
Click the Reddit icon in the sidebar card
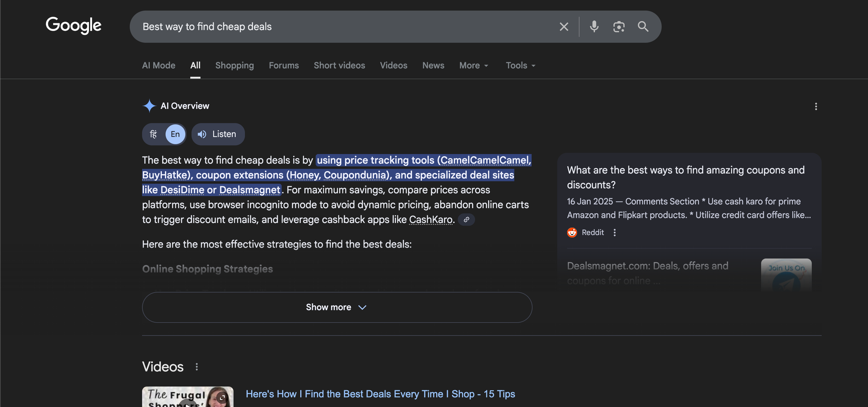pos(572,232)
